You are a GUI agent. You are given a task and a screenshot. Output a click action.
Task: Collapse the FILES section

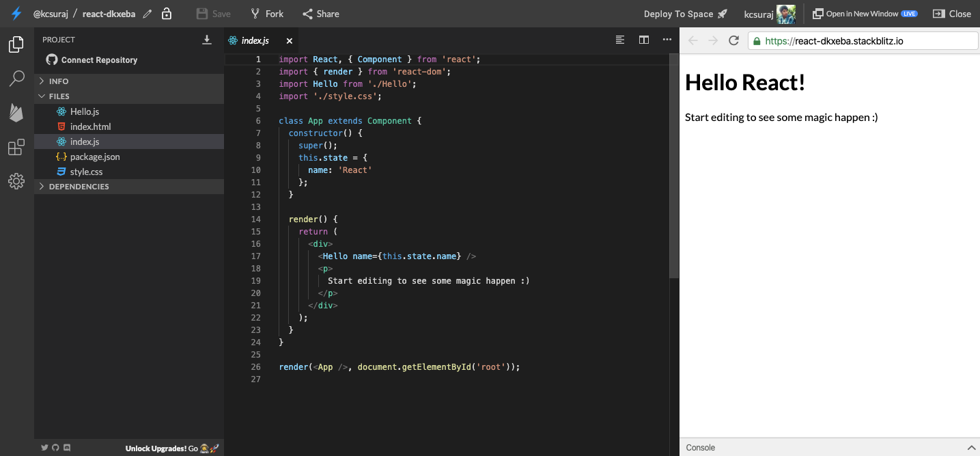click(129, 96)
